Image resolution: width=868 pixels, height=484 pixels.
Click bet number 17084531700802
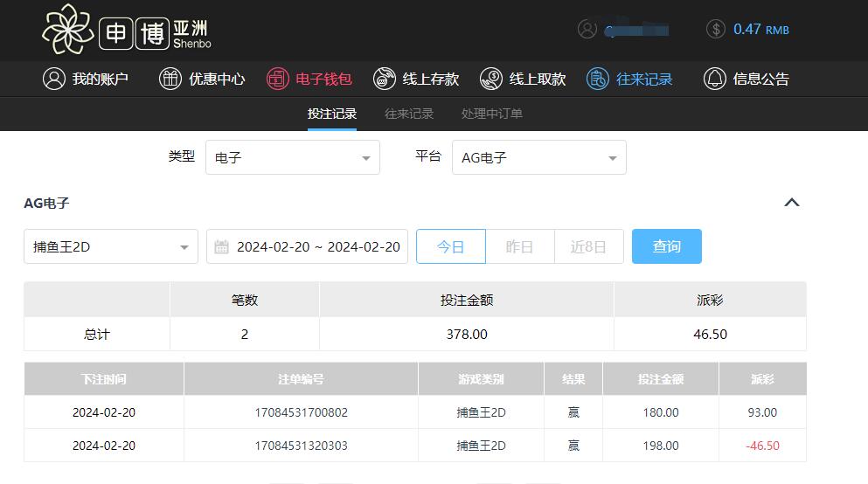[x=302, y=412]
